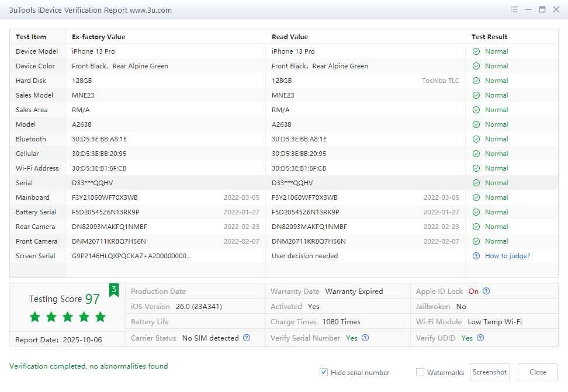The height and width of the screenshot is (392, 568).
Task: Click the Read Value column header
Action: pyautogui.click(x=290, y=37)
